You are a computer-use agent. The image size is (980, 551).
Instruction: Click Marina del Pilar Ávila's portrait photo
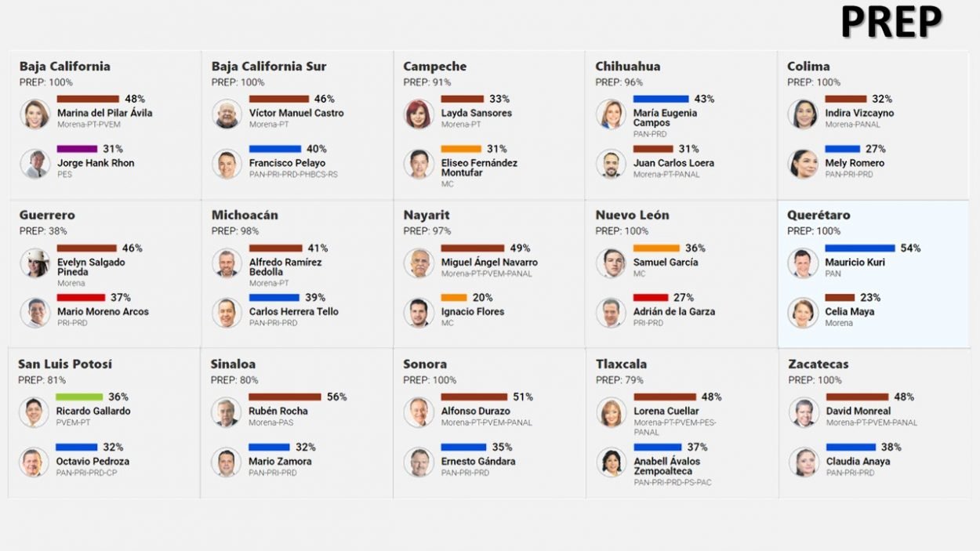coord(35,114)
